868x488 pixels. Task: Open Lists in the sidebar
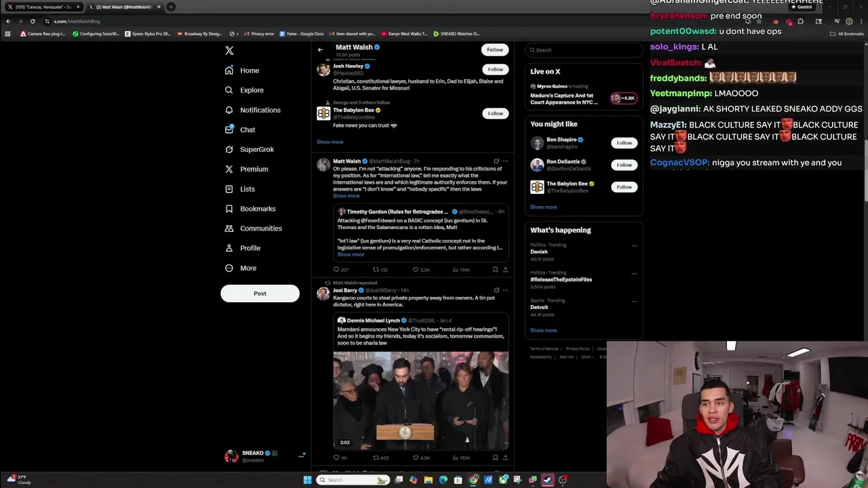(240, 189)
